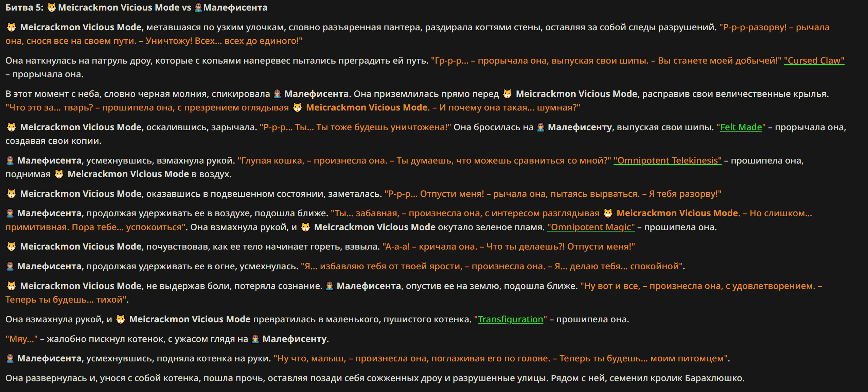The width and height of the screenshot is (868, 392).
Task: Click Maleficent emoji before 'продолжая удерживать ее в огне'
Action: 10,266
